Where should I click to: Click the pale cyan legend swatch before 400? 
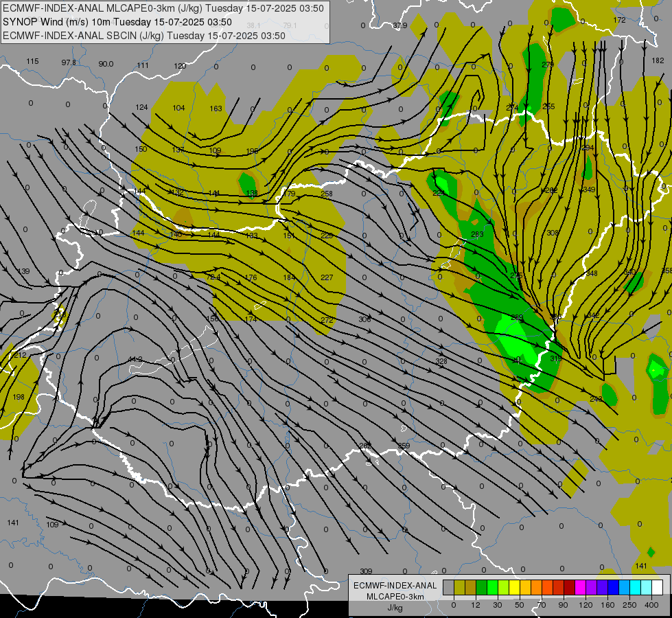tap(646, 587)
